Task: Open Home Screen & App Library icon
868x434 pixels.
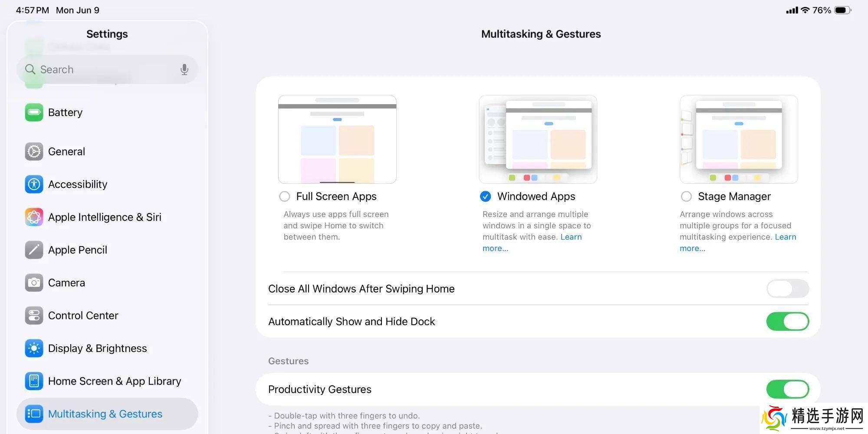Action: (34, 381)
